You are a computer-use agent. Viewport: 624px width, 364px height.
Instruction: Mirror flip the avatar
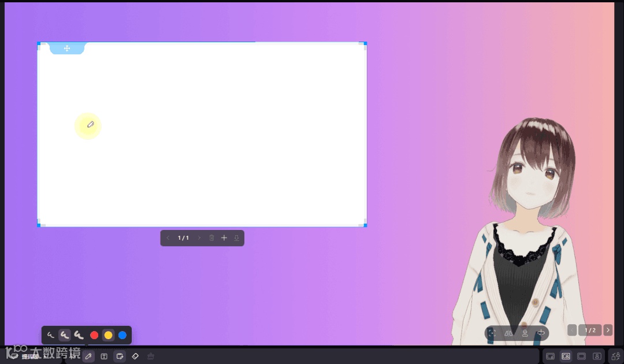coord(508,333)
